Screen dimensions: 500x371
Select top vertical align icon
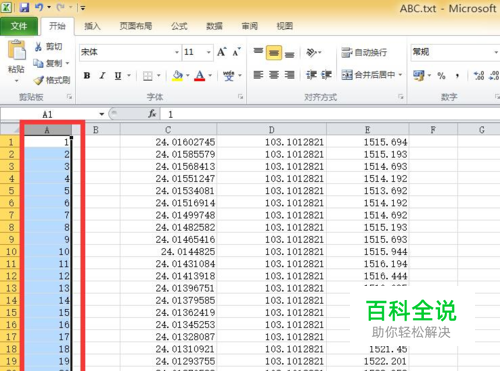click(258, 52)
